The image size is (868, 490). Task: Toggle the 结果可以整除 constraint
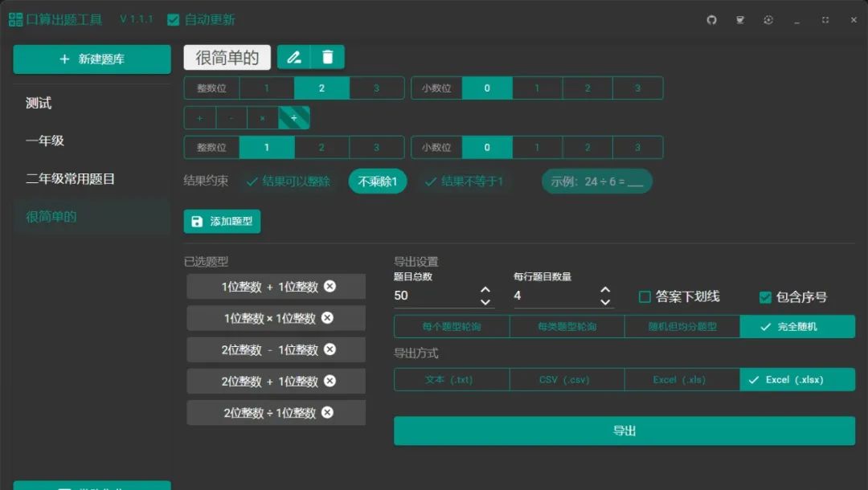tap(289, 182)
